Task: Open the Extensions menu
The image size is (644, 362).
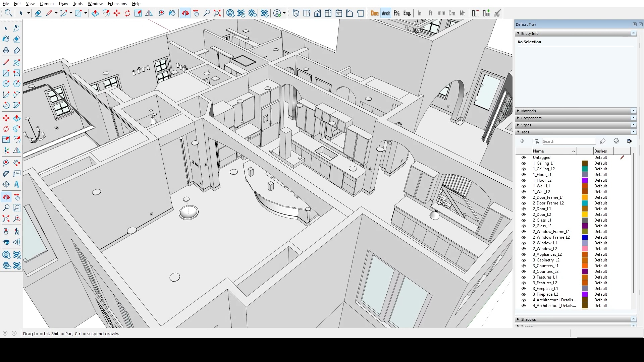Action: (117, 4)
